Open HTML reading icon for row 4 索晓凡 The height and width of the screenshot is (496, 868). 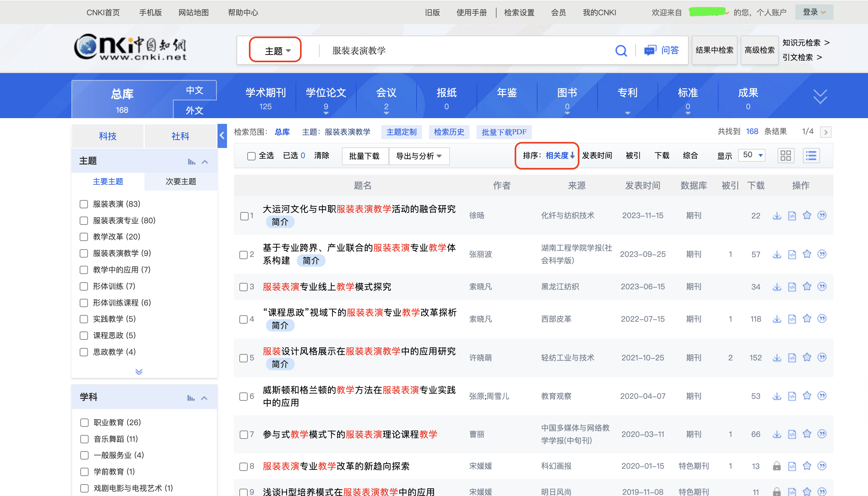click(x=792, y=319)
